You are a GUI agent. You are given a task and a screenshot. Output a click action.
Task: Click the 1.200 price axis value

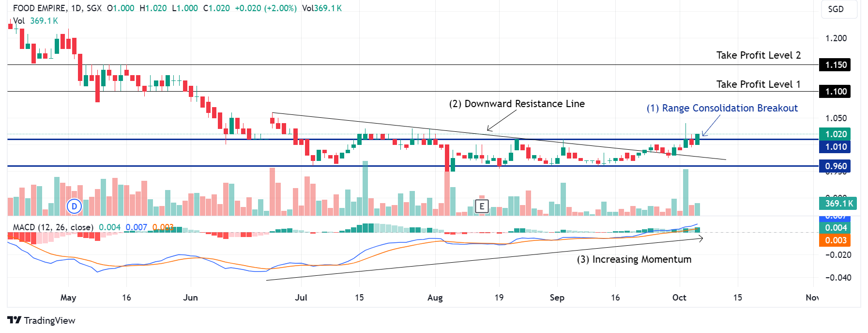[x=836, y=38]
